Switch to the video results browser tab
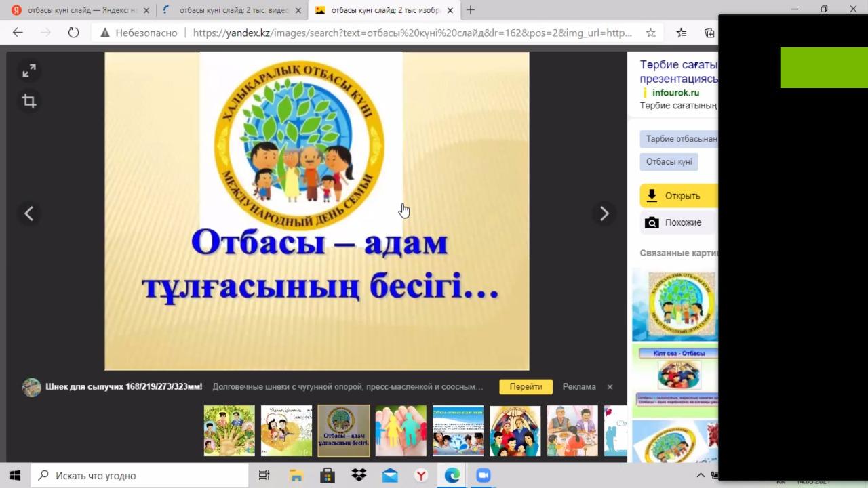The image size is (868, 488). point(231,10)
